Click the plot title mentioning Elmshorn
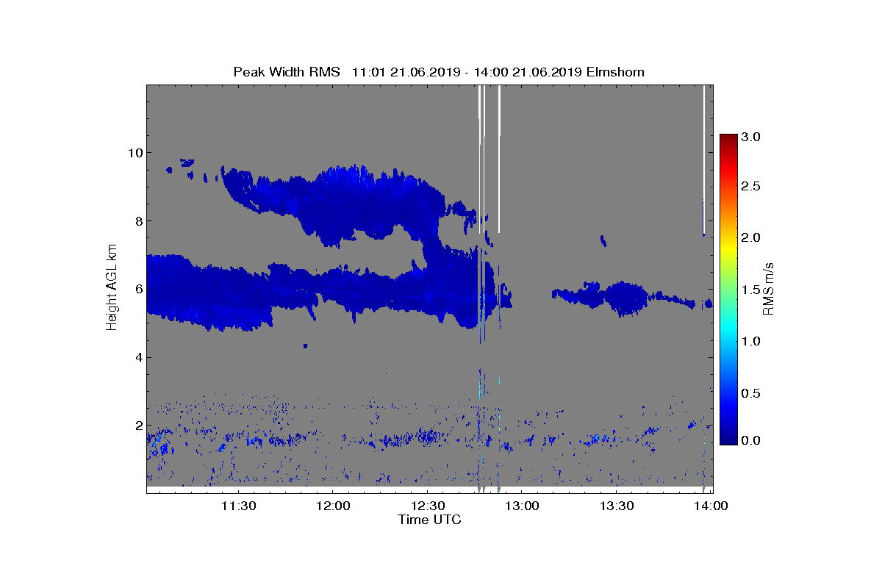 439,72
